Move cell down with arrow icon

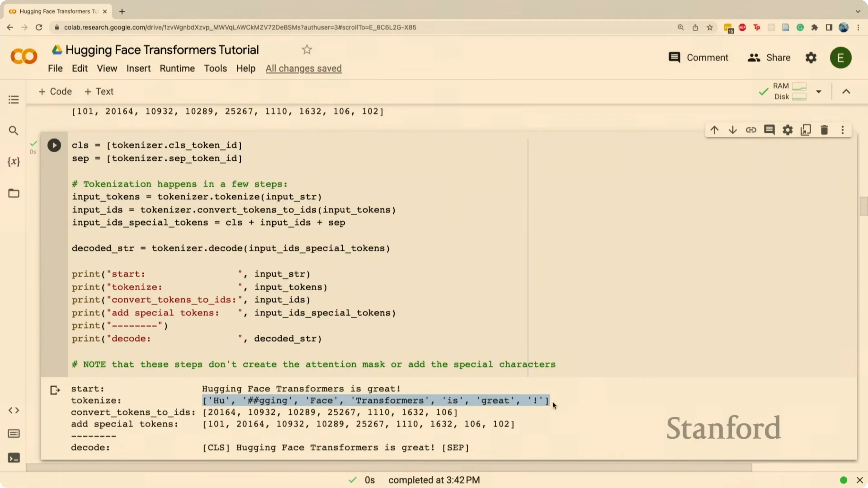(x=733, y=130)
